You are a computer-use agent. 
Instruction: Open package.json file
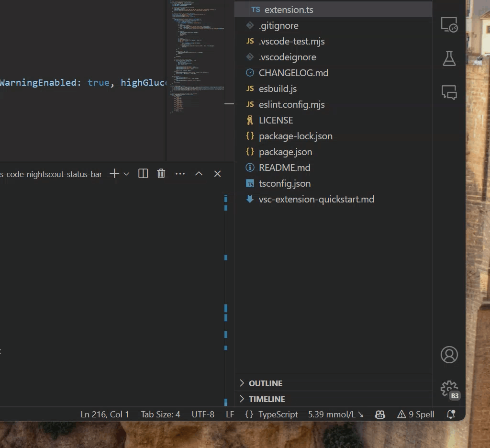333,152
